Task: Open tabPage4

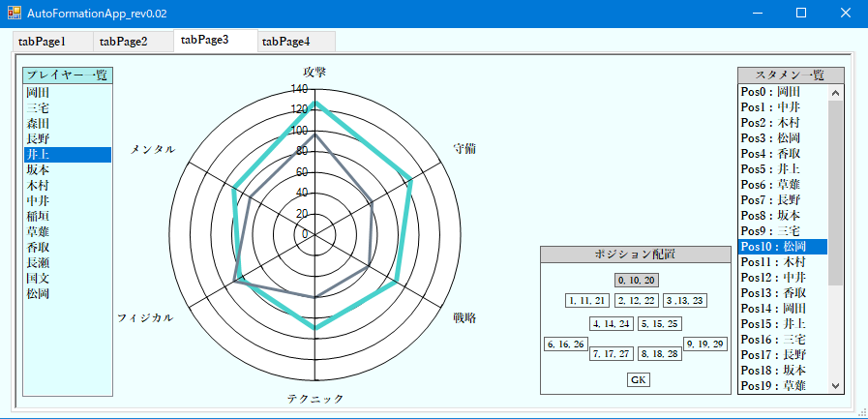Action: click(296, 42)
